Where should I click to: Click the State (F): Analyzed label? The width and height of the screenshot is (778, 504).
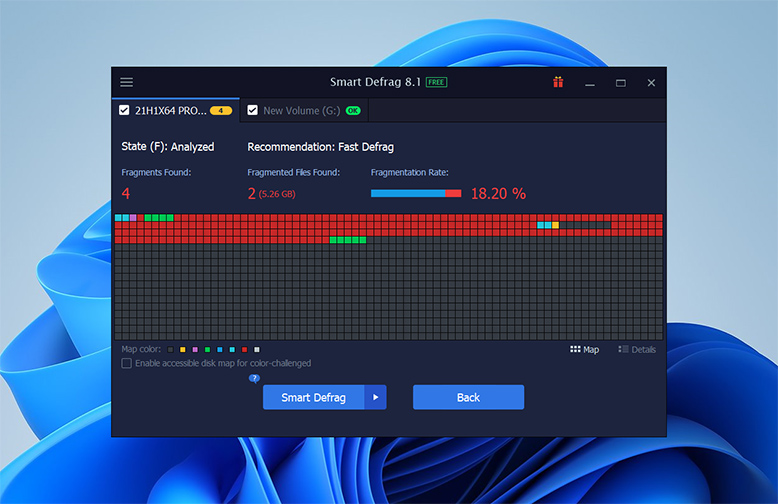[x=168, y=147]
